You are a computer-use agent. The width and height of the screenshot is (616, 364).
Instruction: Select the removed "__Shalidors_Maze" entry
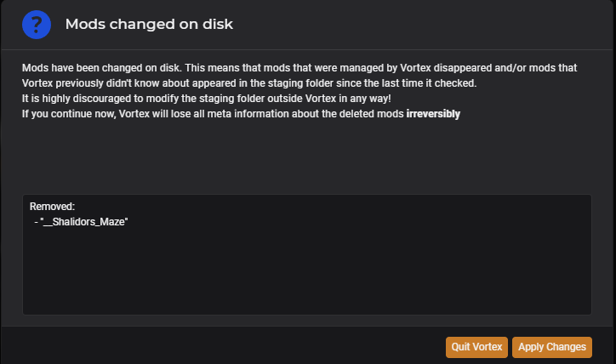click(x=82, y=222)
